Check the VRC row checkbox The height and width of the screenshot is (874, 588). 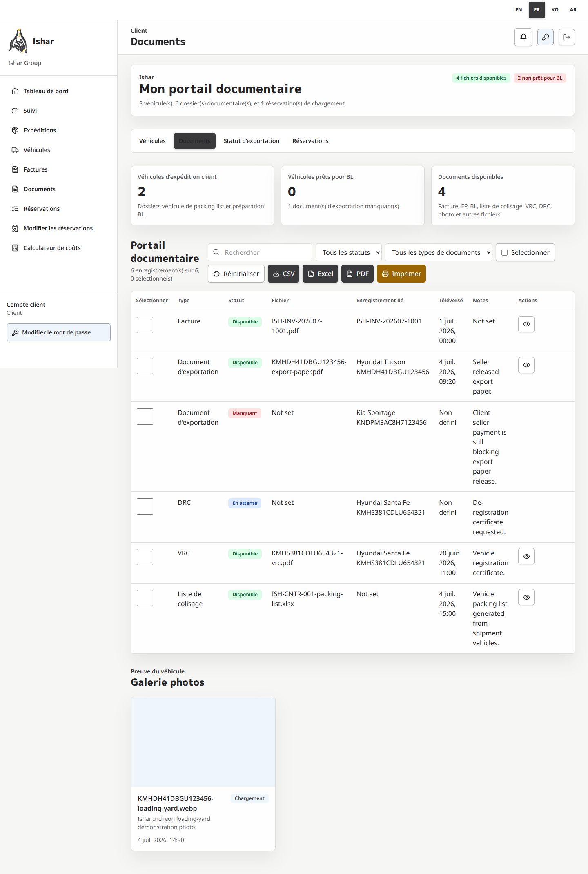pyautogui.click(x=145, y=557)
